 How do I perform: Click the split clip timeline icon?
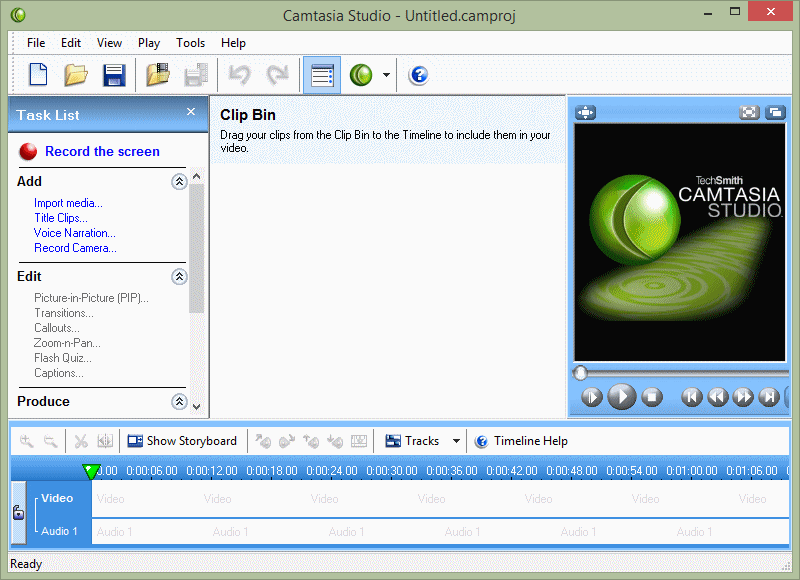[x=105, y=441]
